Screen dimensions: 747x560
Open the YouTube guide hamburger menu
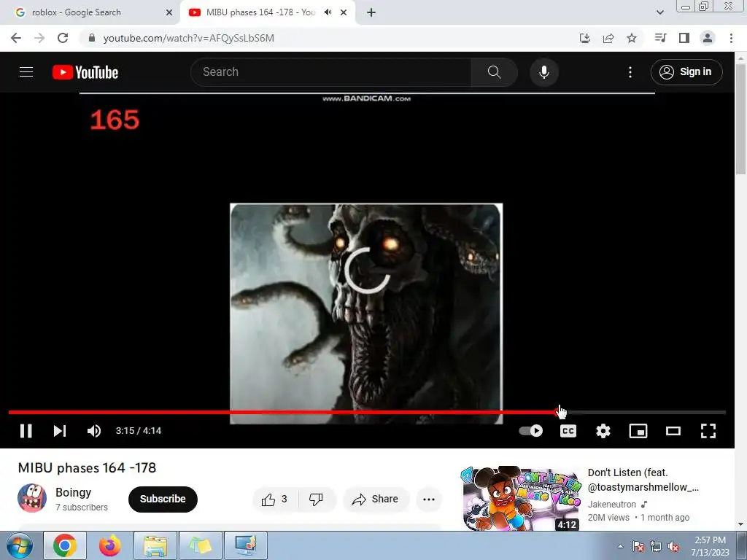tap(26, 72)
